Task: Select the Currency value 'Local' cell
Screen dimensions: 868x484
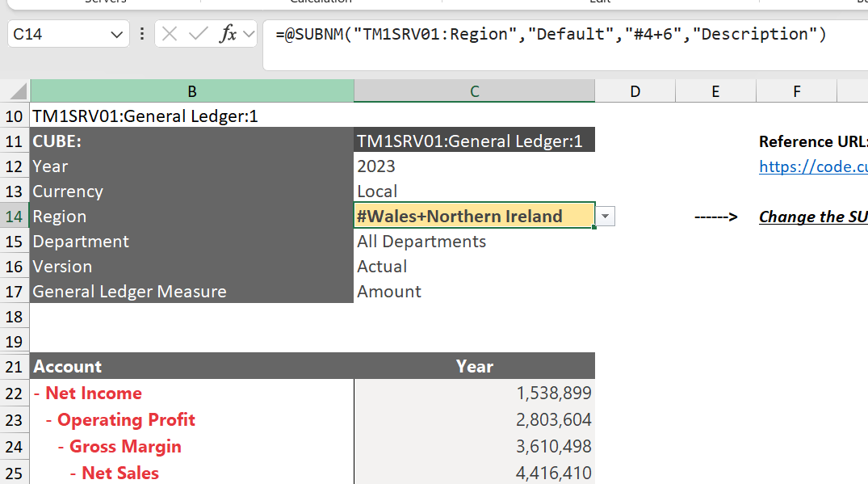Action: click(x=475, y=191)
